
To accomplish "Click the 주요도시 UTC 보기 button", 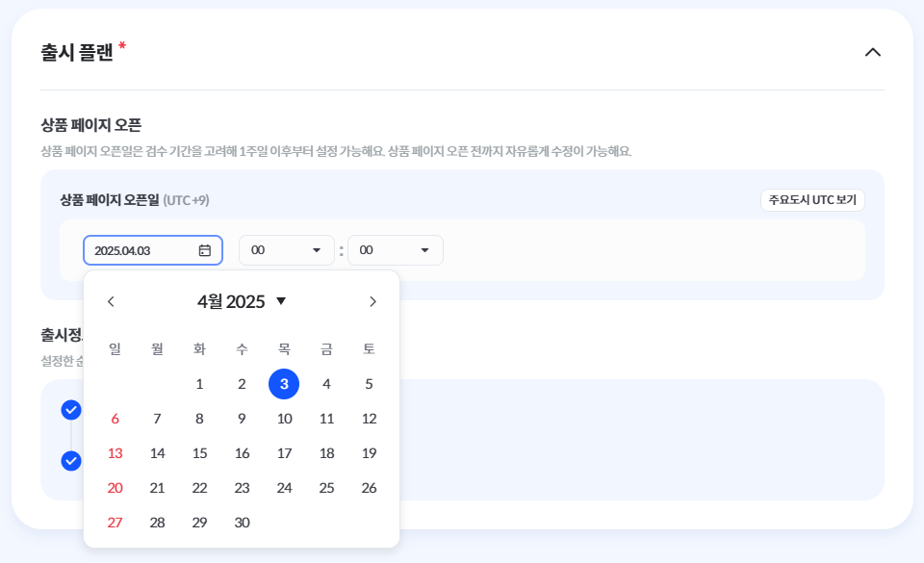I will point(812,200).
